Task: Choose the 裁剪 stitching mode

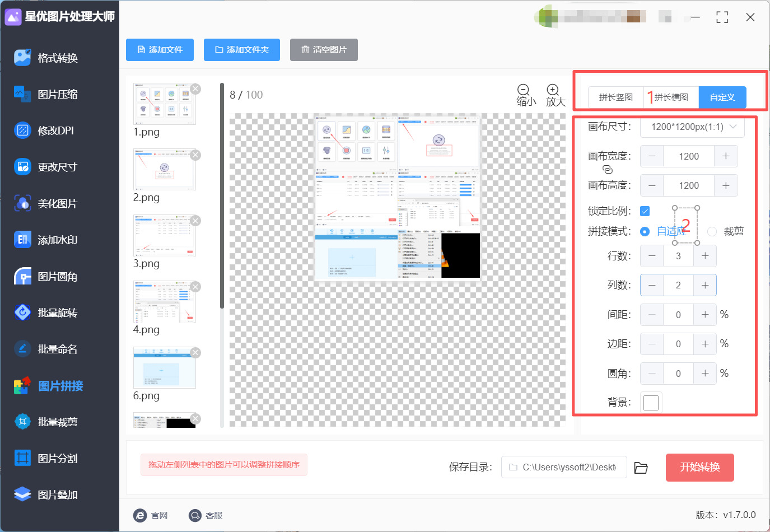Action: tap(726, 231)
